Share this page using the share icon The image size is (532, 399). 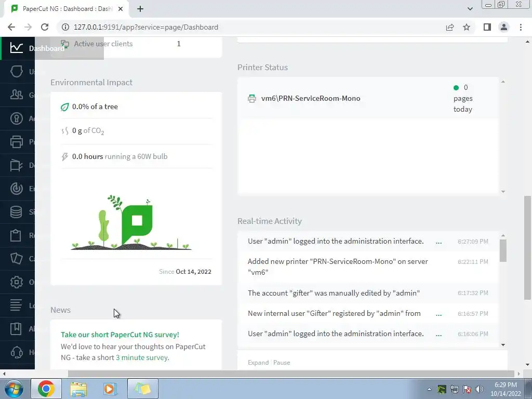450,27
